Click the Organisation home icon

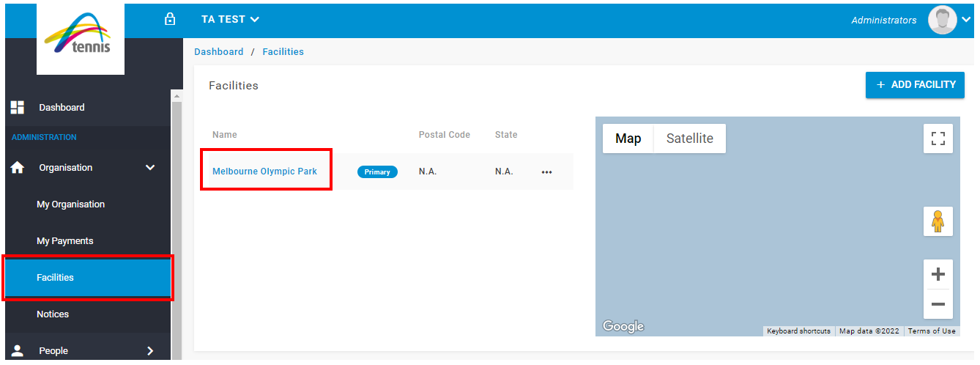pos(18,167)
